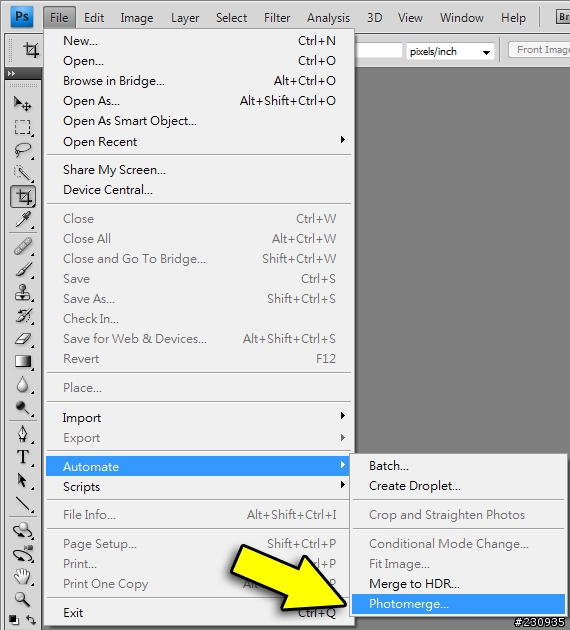Screen dimensions: 570x630
Task: Open the Help menu
Action: [x=513, y=18]
